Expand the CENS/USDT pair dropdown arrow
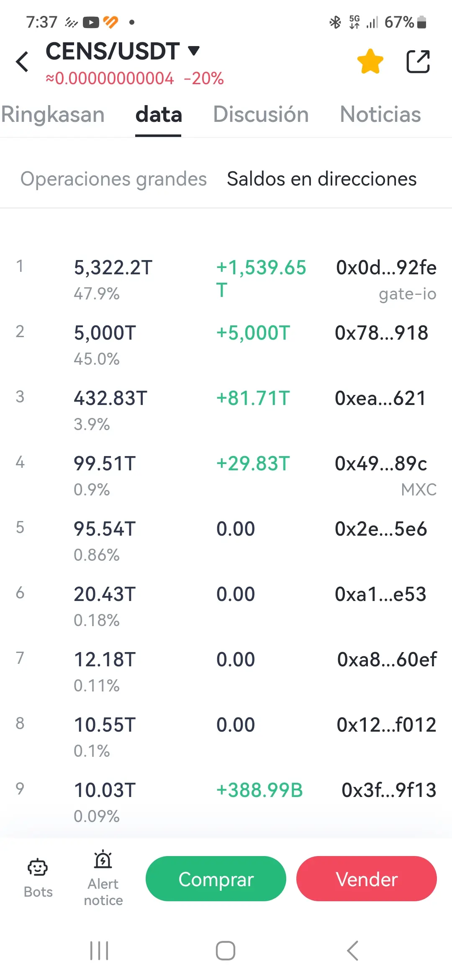Image resolution: width=452 pixels, height=980 pixels. pos(193,51)
